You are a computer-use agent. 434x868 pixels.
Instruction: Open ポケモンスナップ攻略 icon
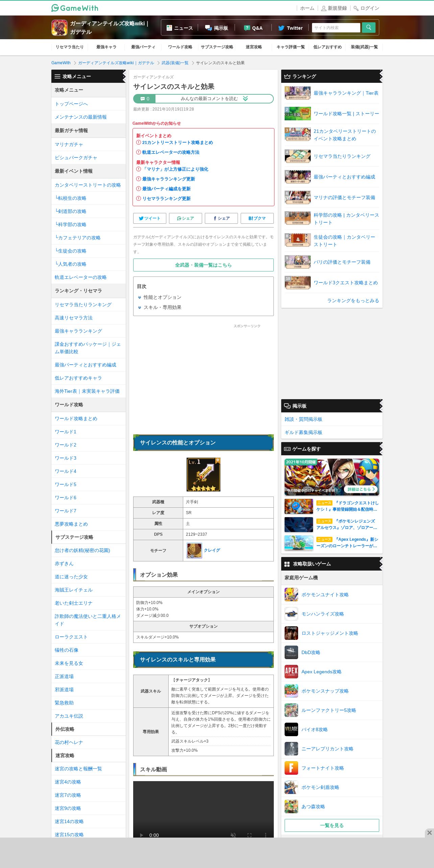tap(291, 691)
